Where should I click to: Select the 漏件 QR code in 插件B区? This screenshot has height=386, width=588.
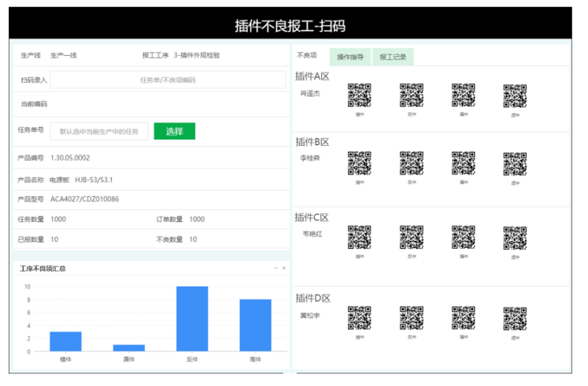click(464, 163)
